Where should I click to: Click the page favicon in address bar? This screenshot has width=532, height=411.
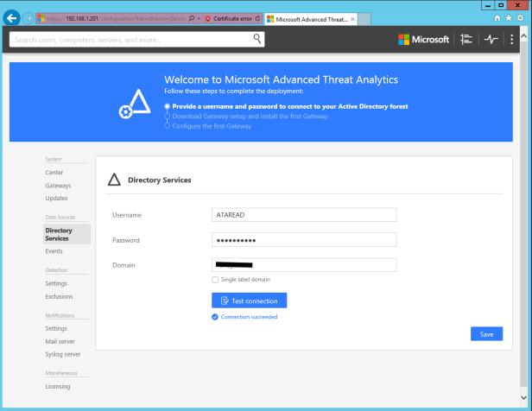[41, 18]
